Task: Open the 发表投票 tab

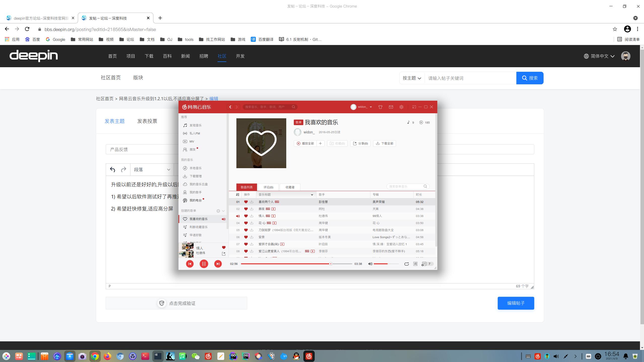Action: coord(147,121)
